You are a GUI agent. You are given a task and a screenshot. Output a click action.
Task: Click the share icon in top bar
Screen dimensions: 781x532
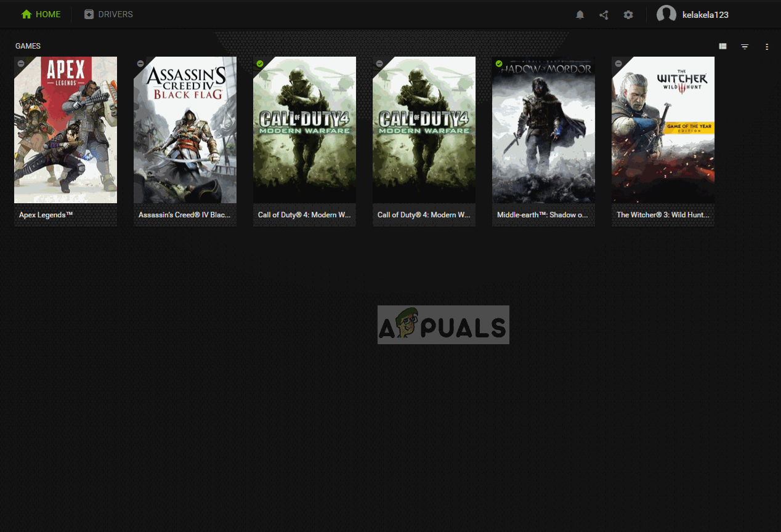point(604,15)
